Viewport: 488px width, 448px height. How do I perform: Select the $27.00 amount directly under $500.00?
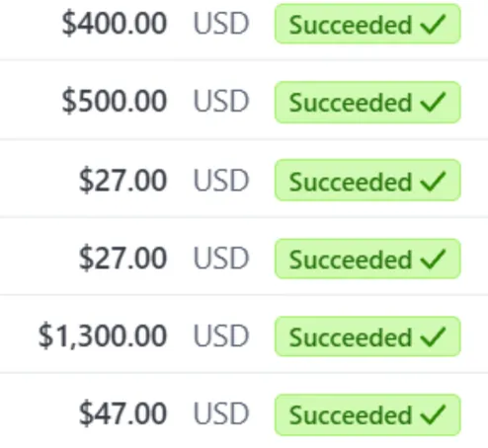click(x=122, y=180)
